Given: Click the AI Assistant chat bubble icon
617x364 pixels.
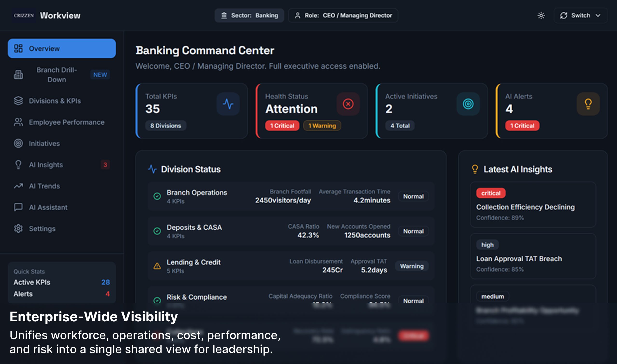Looking at the screenshot, I should click(x=18, y=207).
